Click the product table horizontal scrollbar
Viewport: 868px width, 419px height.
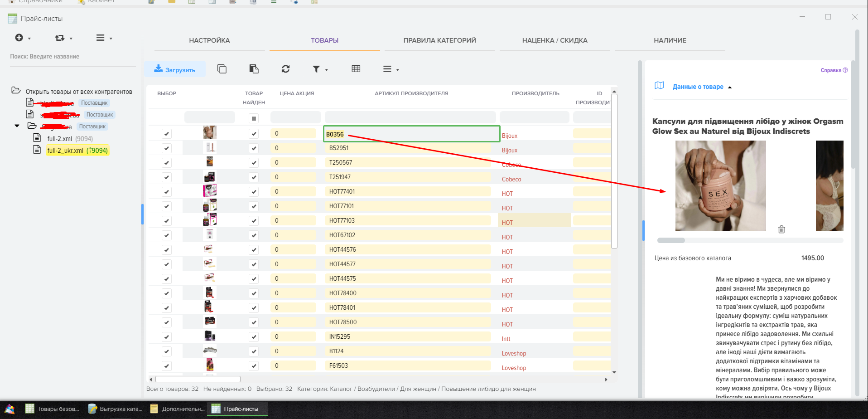click(198, 379)
